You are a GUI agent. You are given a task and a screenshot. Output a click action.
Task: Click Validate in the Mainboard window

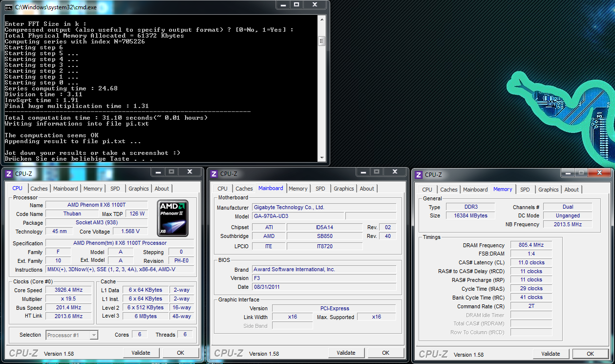[346, 353]
